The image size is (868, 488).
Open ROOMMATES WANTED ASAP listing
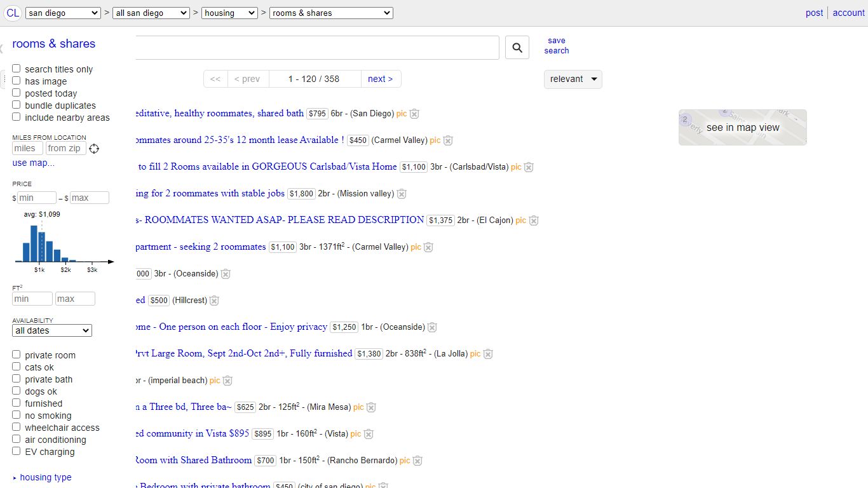pos(280,220)
